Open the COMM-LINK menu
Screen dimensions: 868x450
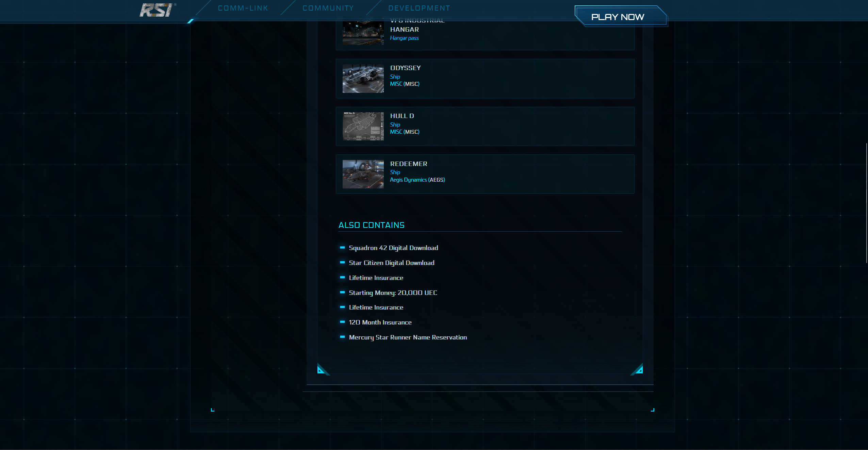(243, 8)
